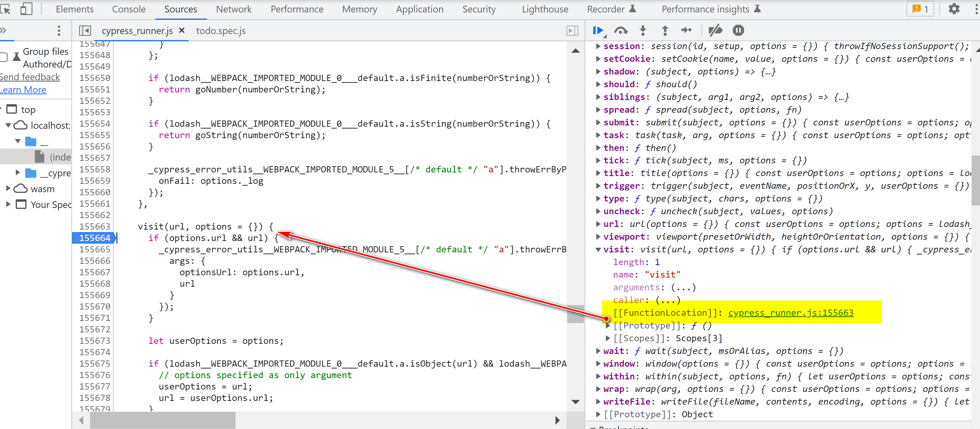
Task: Toggle pause on exceptions
Action: click(x=738, y=30)
